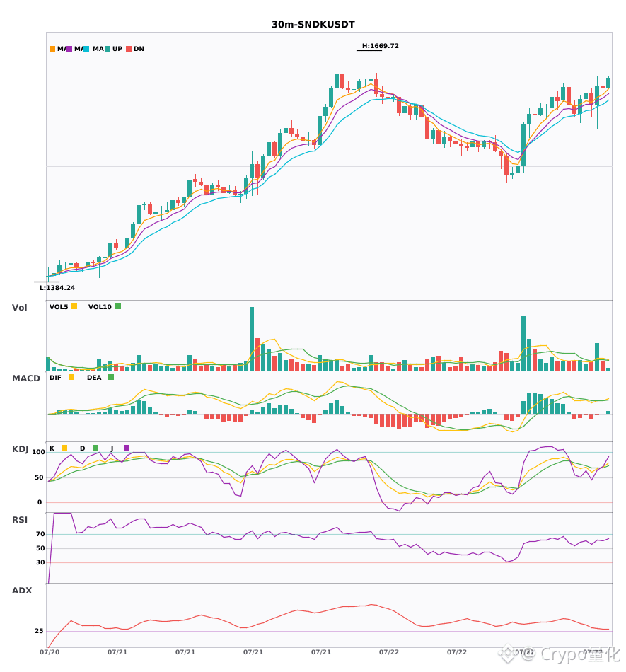The width and height of the screenshot is (626, 672).
Task: Click the J legend letter in KDJ
Action: click(x=112, y=448)
